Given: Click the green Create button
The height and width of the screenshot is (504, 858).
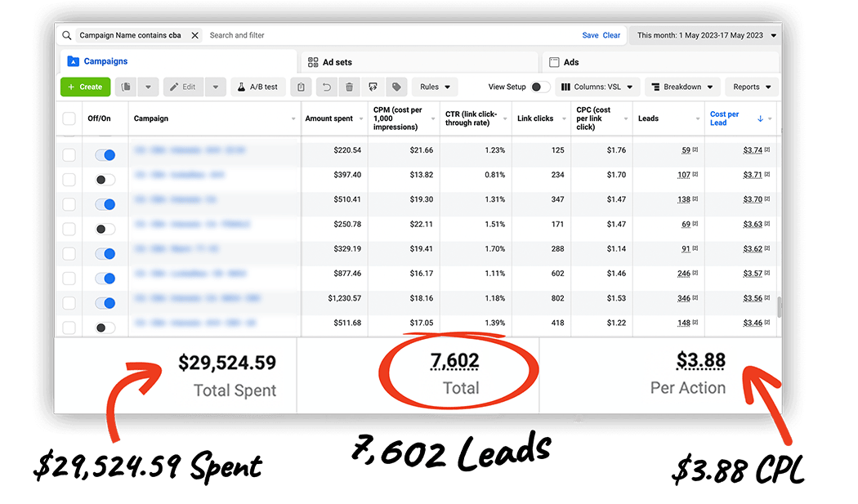Looking at the screenshot, I should coord(85,87).
